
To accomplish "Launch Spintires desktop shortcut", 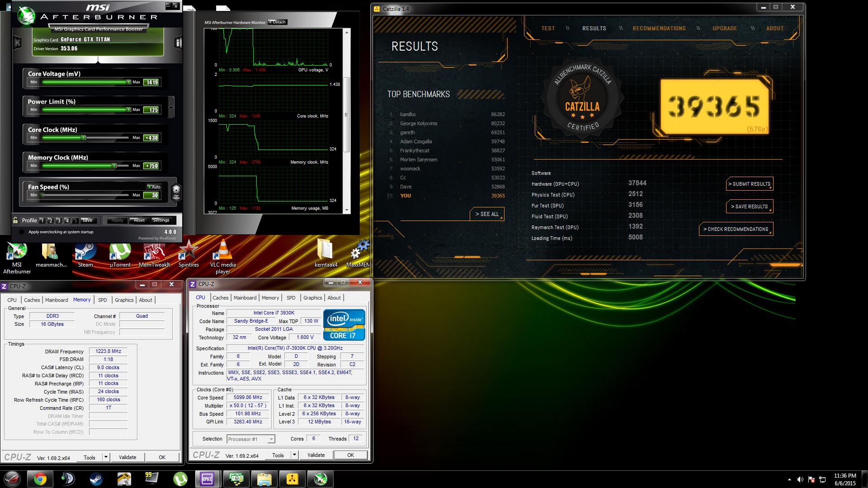I will point(189,255).
